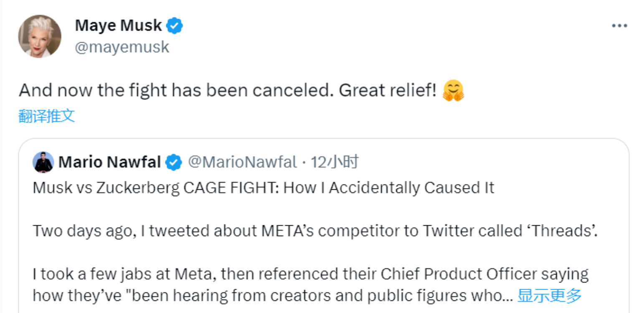Click Mario Nawfal's small profile avatar
This screenshot has width=644, height=313.
click(43, 162)
